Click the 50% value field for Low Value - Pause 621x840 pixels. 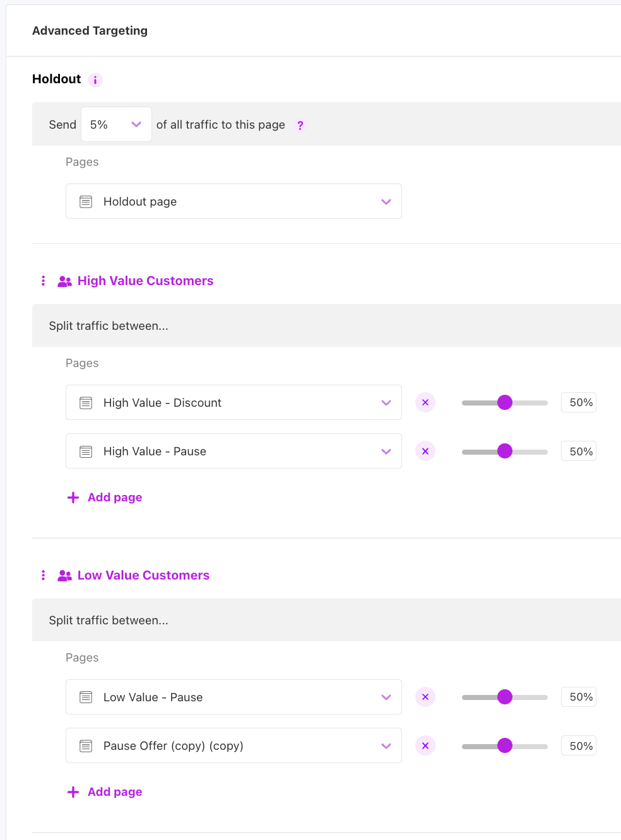pos(578,697)
